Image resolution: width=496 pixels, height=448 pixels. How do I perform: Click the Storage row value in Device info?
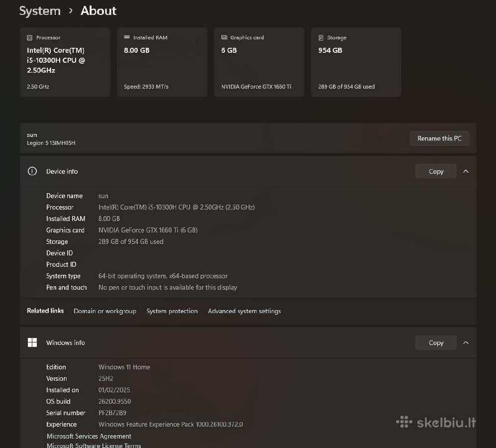pos(131,241)
